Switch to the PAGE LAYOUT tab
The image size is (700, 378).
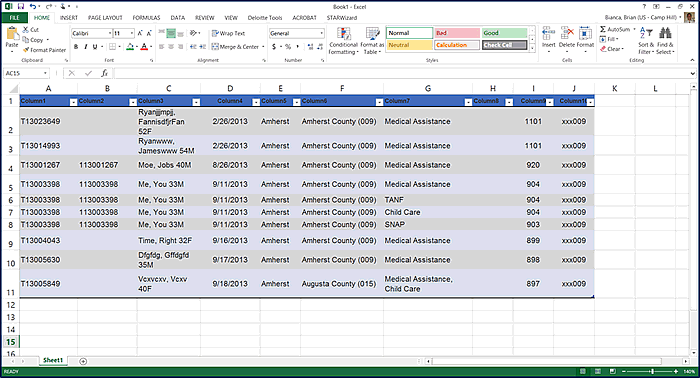[x=105, y=18]
